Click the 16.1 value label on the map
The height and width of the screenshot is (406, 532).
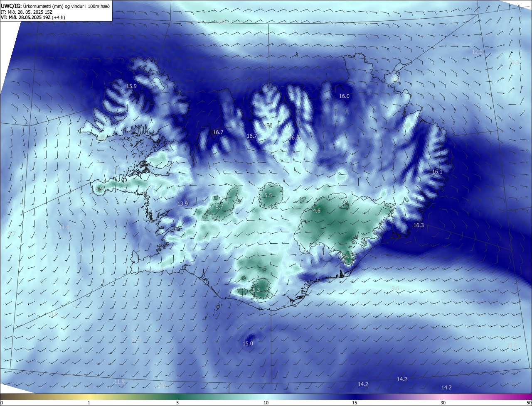tap(438, 172)
